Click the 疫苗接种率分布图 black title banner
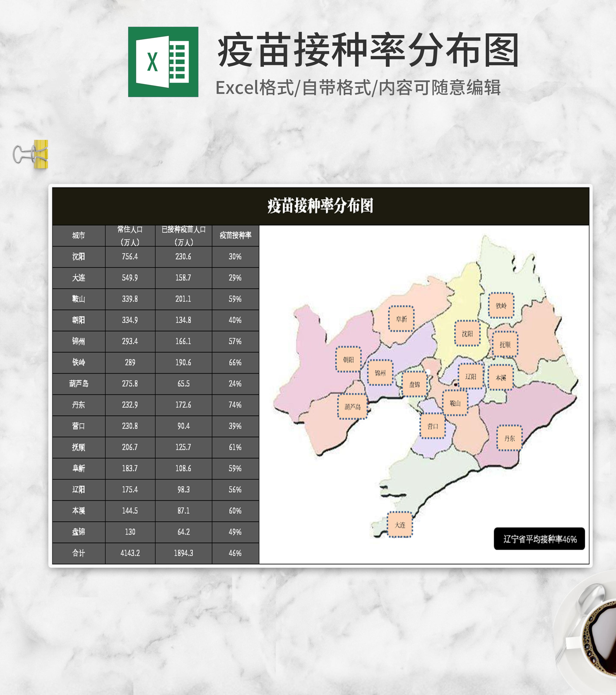The width and height of the screenshot is (616, 695). pos(320,206)
